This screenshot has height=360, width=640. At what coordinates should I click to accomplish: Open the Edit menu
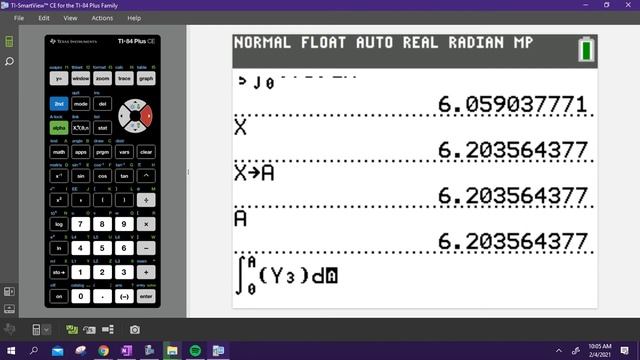[x=44, y=18]
